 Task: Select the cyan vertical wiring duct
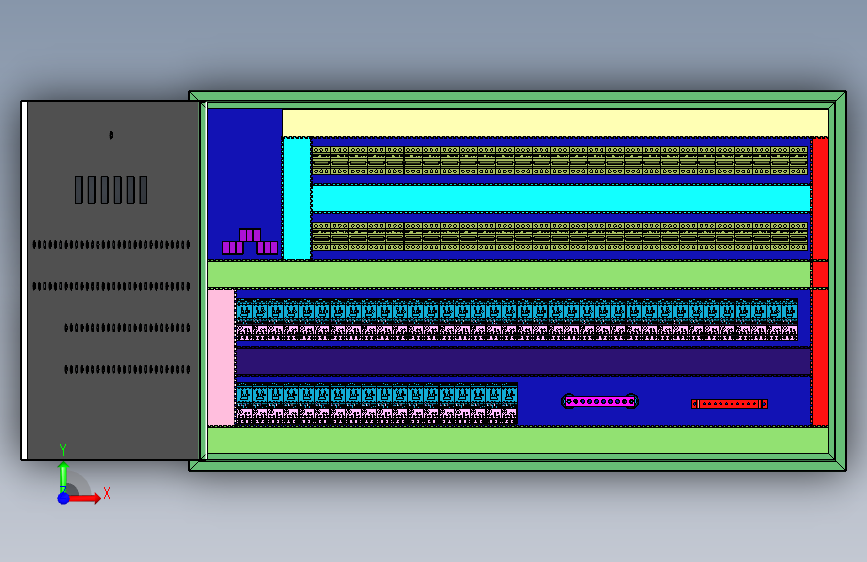[297, 199]
